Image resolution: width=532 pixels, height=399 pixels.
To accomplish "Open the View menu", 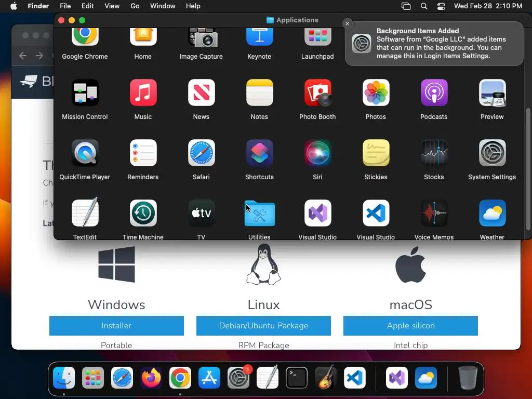I will click(112, 6).
